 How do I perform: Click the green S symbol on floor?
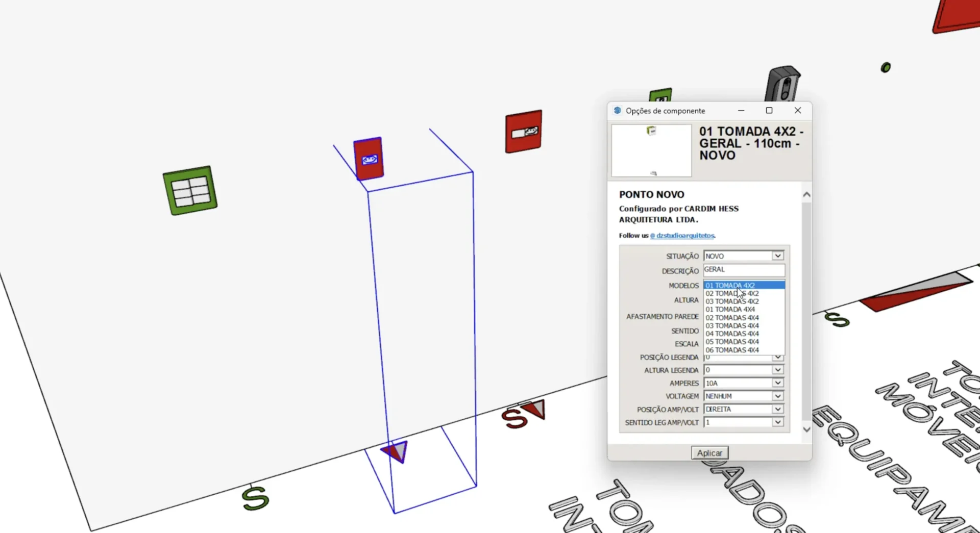[x=255, y=498]
